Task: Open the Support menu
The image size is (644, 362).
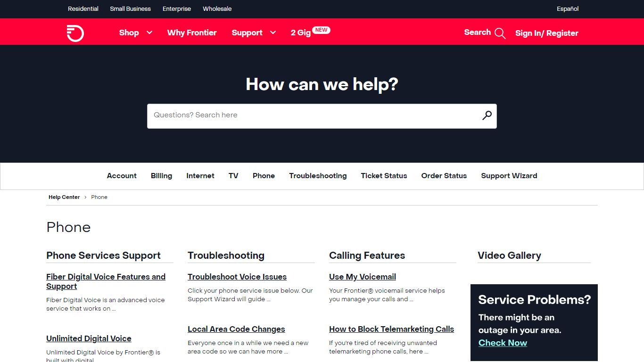Action: click(x=247, y=33)
